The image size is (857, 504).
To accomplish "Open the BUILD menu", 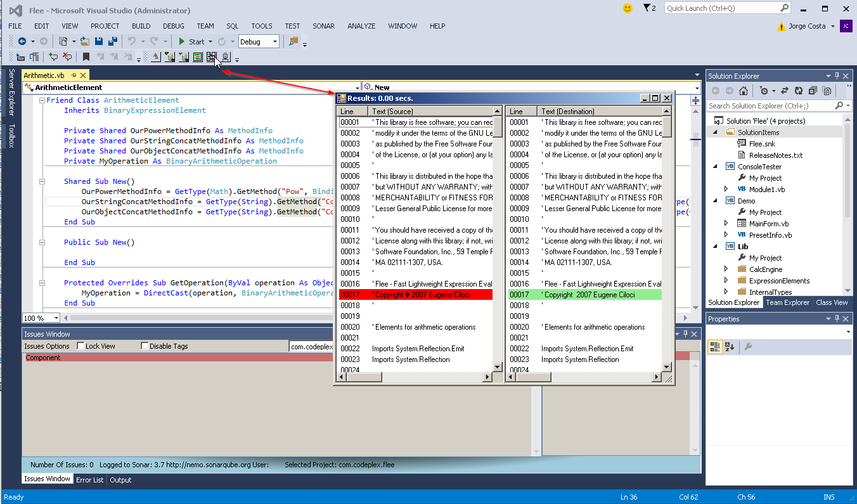I will click(141, 26).
